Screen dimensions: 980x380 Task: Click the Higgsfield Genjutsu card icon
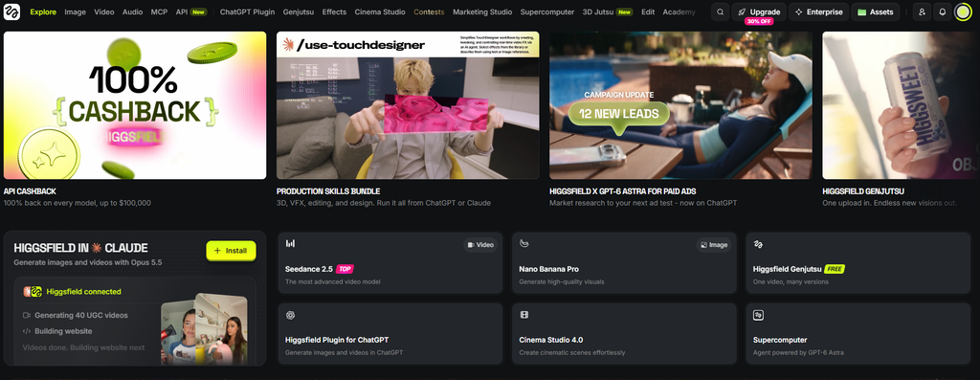point(758,244)
